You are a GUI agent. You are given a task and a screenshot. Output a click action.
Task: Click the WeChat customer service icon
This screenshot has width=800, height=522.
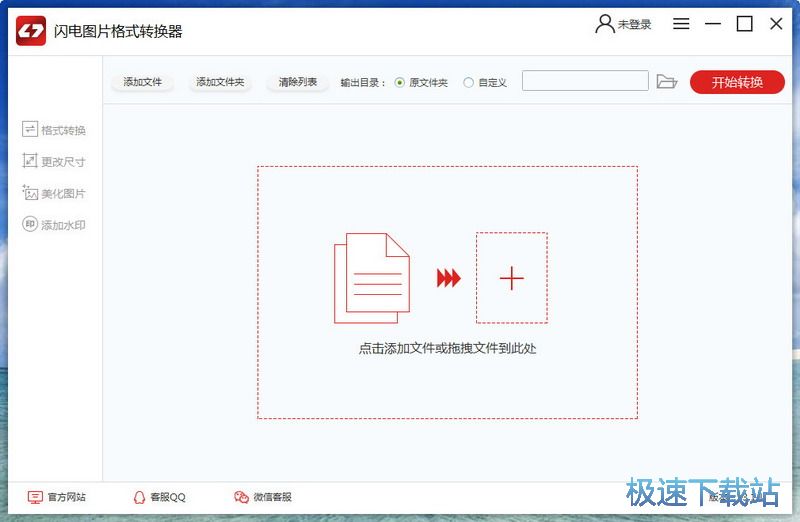click(241, 497)
